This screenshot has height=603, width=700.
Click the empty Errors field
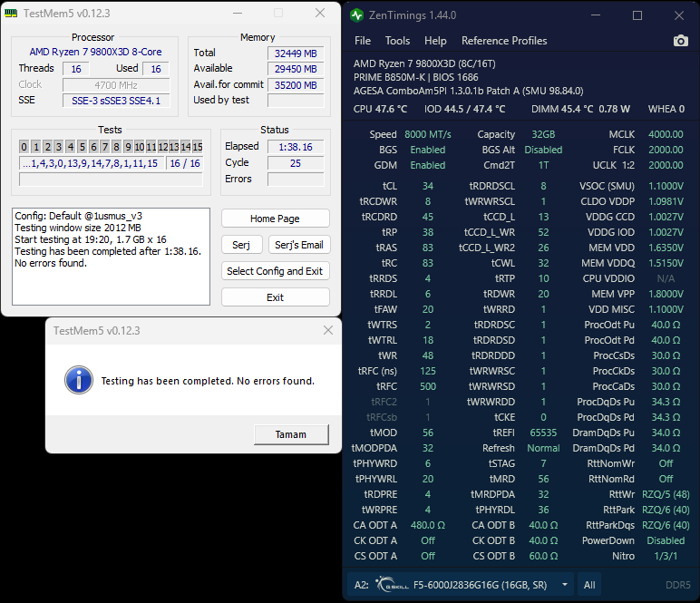[x=296, y=179]
